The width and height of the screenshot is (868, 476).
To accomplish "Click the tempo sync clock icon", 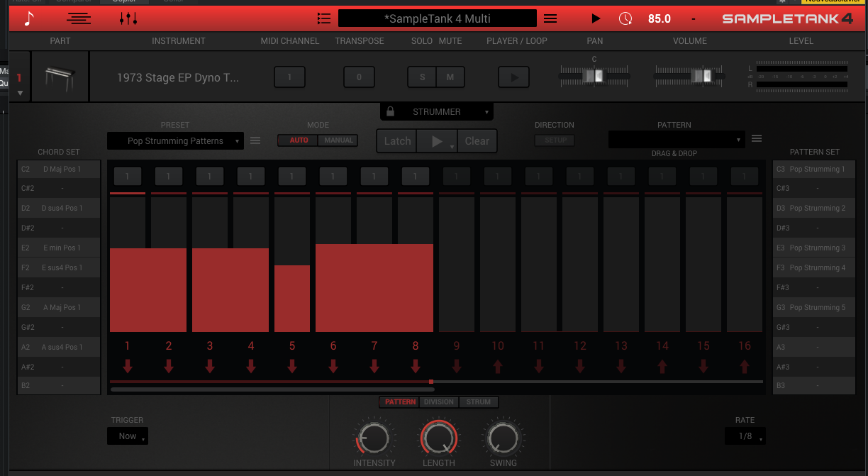I will 625,18.
